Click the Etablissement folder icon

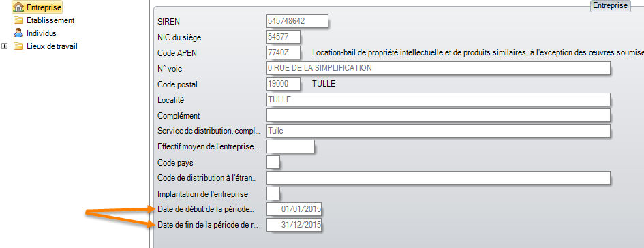point(18,20)
